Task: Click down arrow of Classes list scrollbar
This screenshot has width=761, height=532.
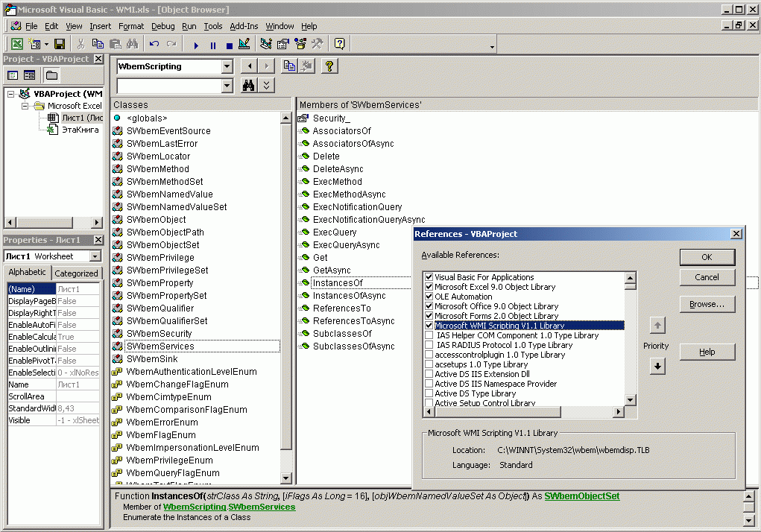Action: tap(286, 478)
